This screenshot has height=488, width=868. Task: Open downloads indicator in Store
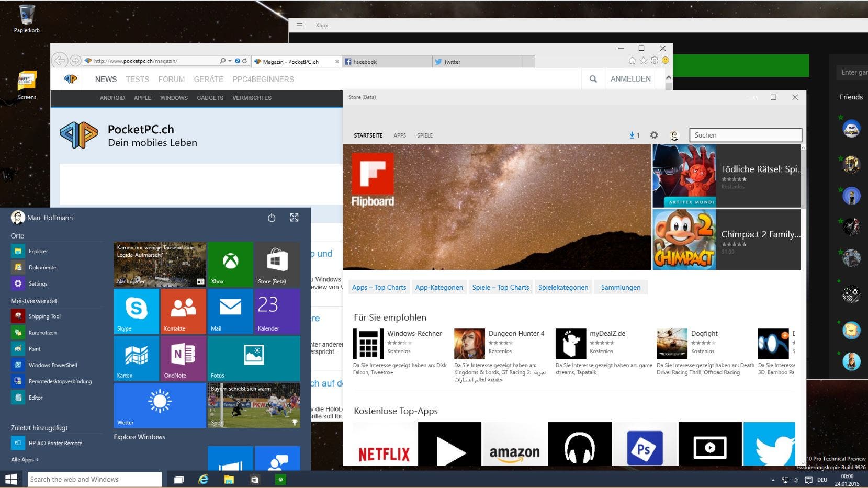(x=634, y=135)
